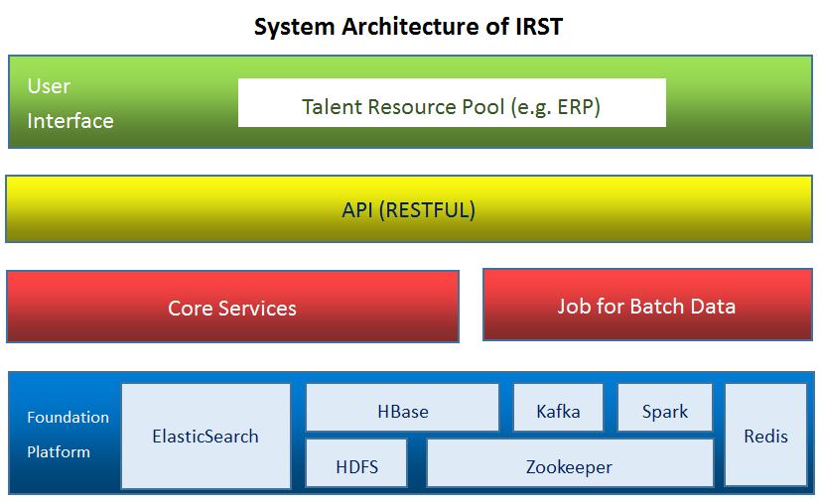Click the System Architecture of IRST title
821x504 pixels.
point(408,27)
